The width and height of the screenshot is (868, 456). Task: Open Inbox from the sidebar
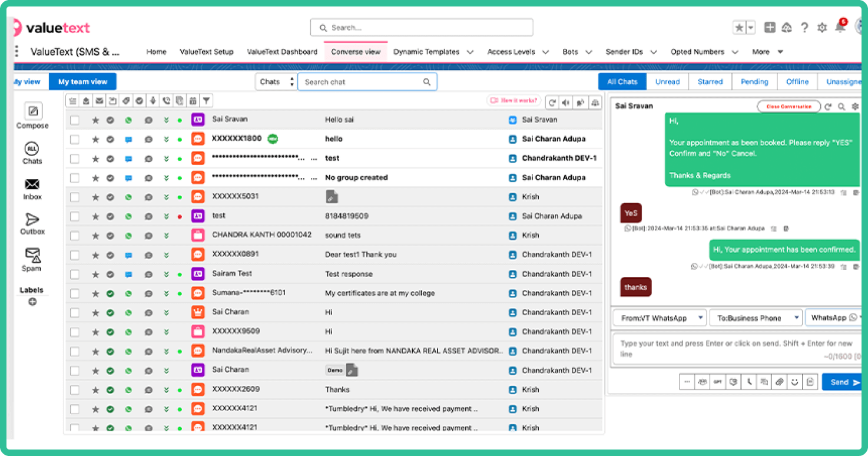[x=32, y=189]
